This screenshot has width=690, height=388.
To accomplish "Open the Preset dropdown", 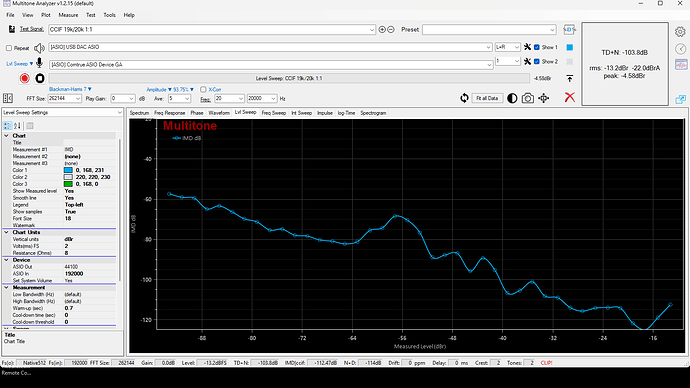I will pyautogui.click(x=552, y=29).
